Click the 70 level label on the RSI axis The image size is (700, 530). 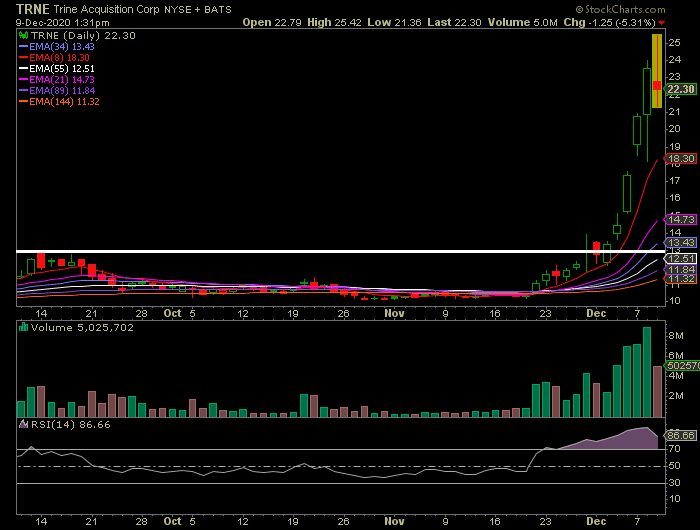tap(674, 448)
